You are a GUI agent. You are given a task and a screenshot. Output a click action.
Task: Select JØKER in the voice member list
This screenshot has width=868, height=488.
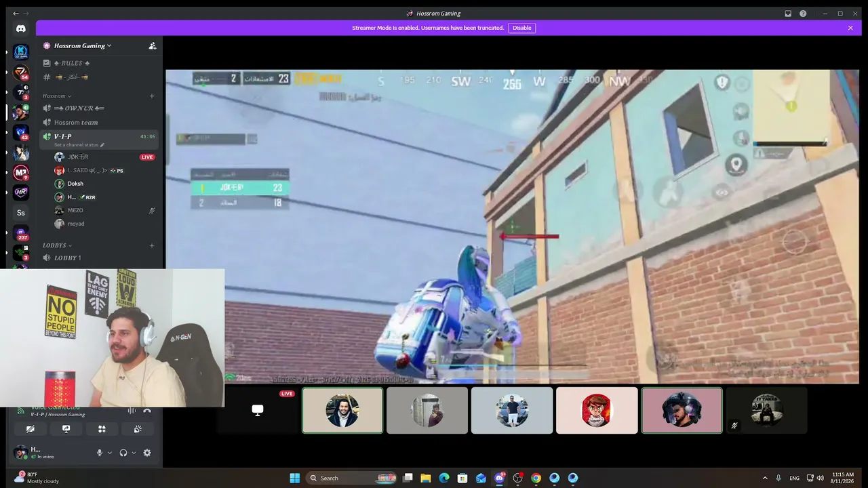[x=105, y=157]
